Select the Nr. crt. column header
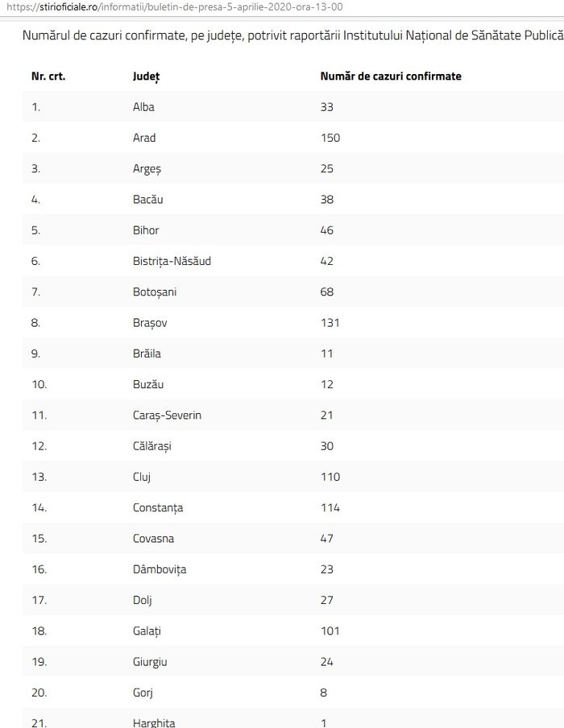Viewport: 564px width, 728px height. click(48, 77)
